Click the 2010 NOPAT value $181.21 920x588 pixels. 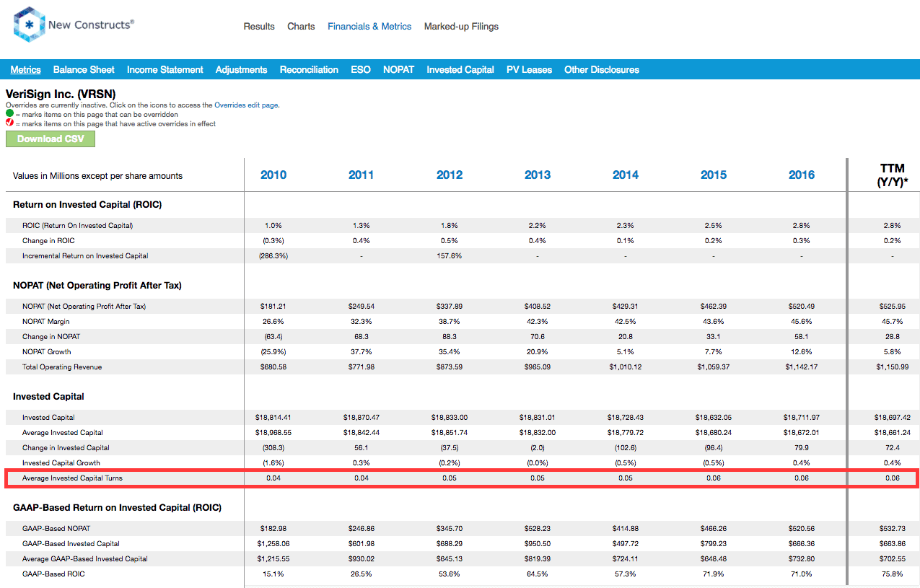point(273,307)
